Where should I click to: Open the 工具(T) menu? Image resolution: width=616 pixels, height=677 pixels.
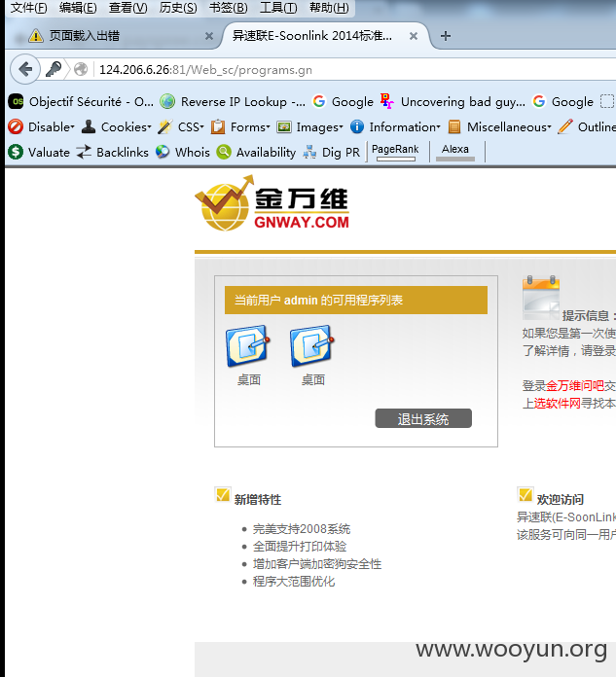pyautogui.click(x=278, y=8)
